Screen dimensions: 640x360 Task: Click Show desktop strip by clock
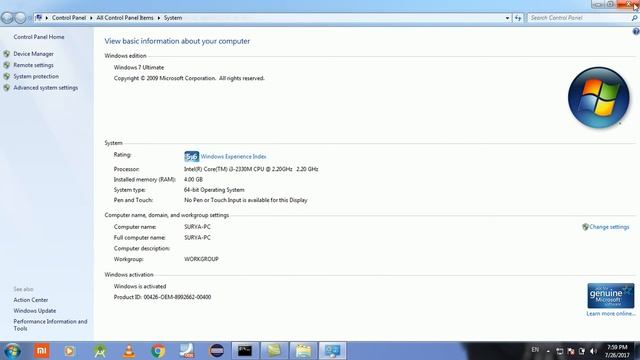coord(638,351)
